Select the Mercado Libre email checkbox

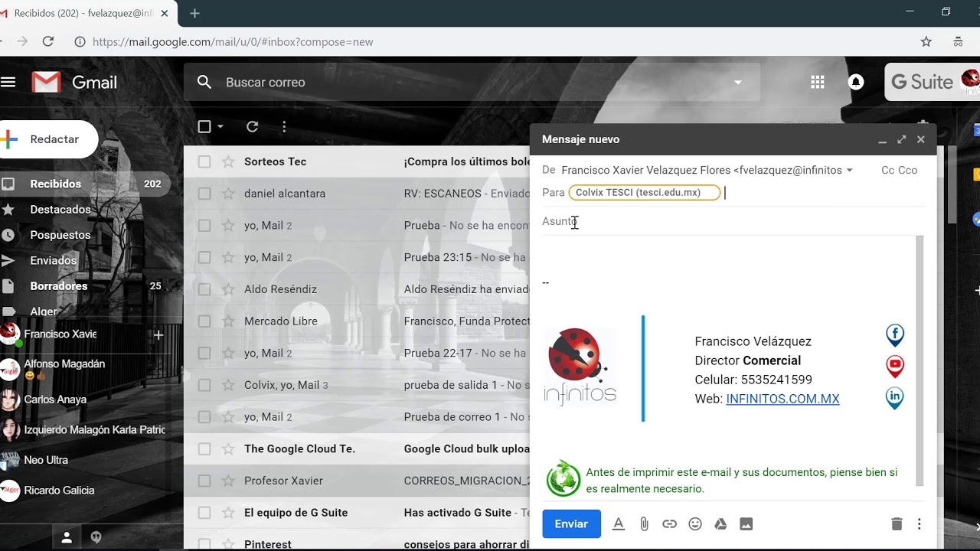tap(204, 321)
